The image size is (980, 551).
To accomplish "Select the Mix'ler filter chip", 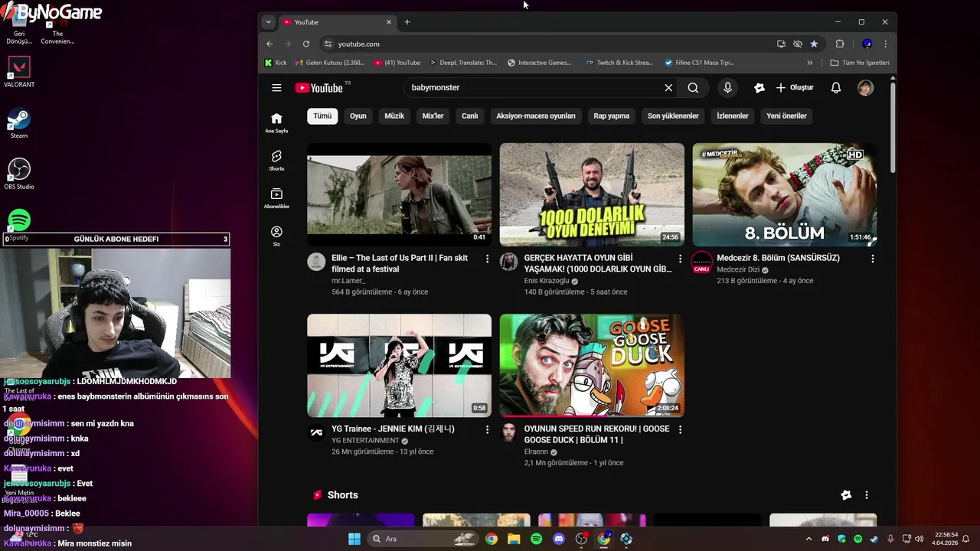I will [433, 116].
